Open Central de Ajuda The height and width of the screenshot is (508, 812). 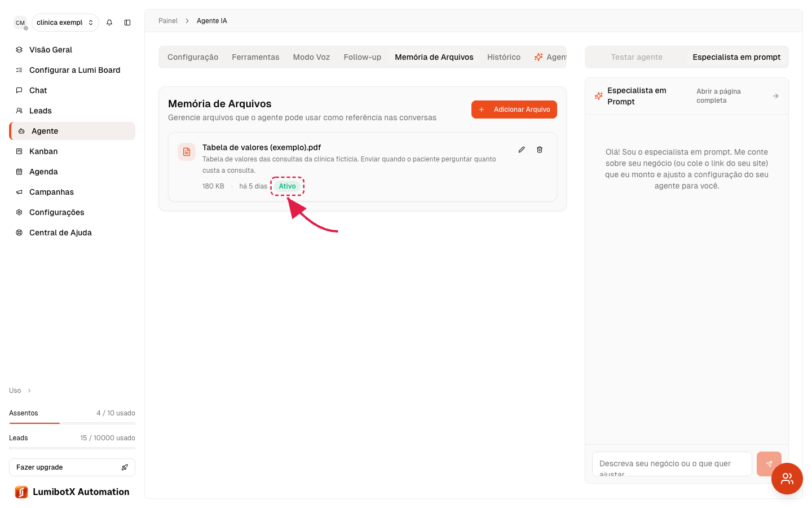point(72,233)
